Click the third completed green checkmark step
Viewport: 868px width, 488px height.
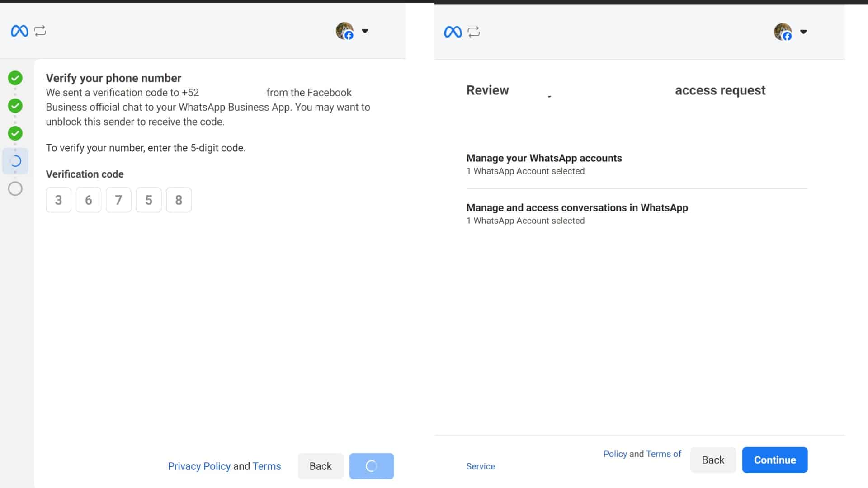(x=15, y=133)
